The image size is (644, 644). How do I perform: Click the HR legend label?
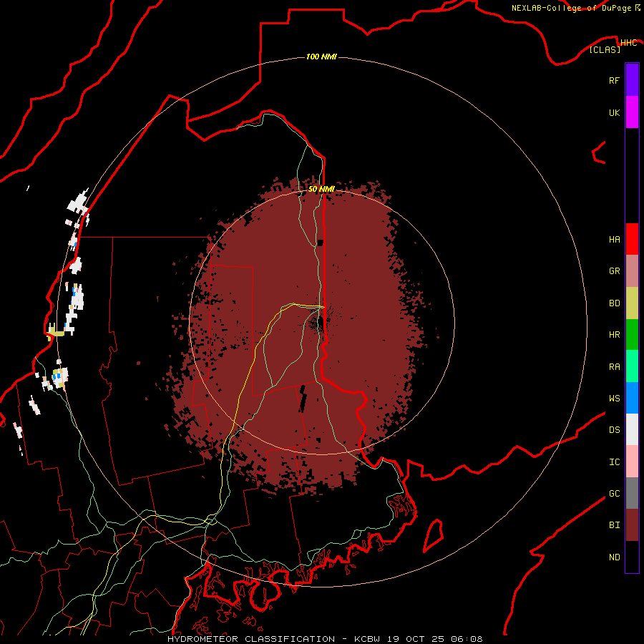[614, 335]
